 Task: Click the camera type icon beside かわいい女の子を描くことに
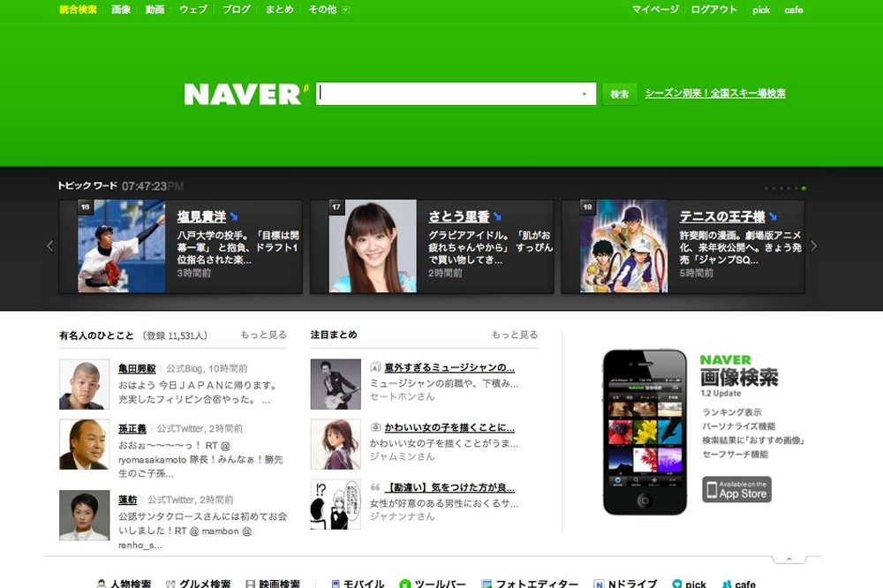pos(375,427)
